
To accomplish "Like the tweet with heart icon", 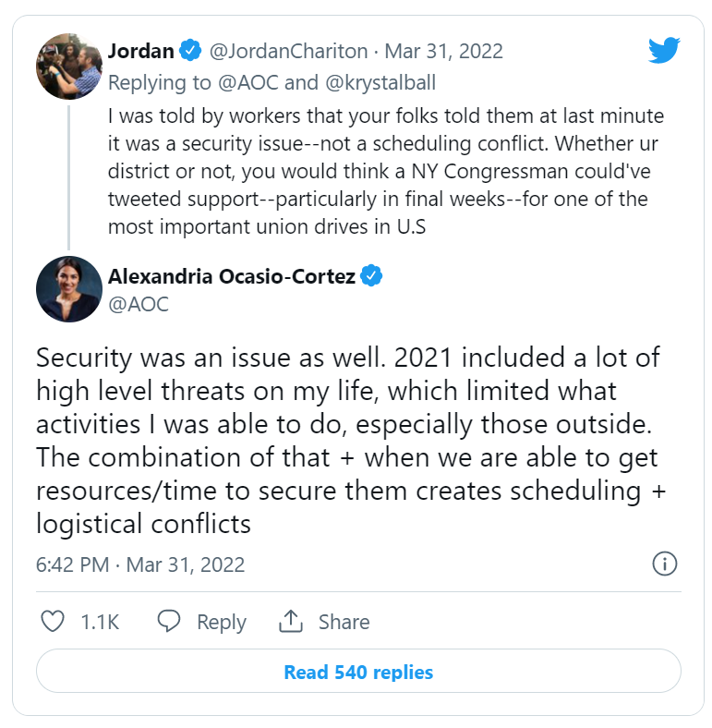I will (x=54, y=622).
